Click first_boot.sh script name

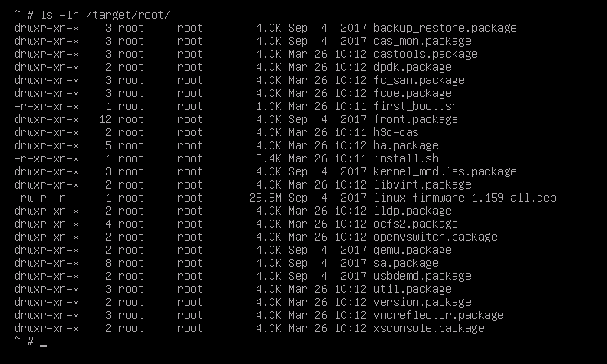pos(415,106)
